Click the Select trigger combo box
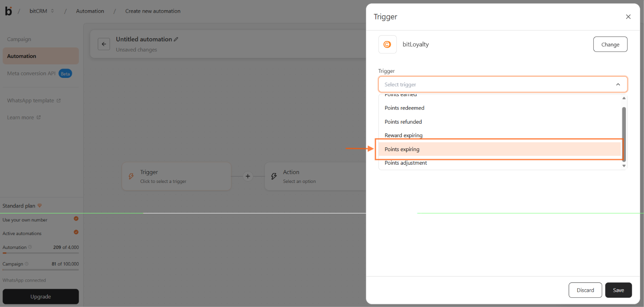The height and width of the screenshot is (307, 644). coord(503,84)
